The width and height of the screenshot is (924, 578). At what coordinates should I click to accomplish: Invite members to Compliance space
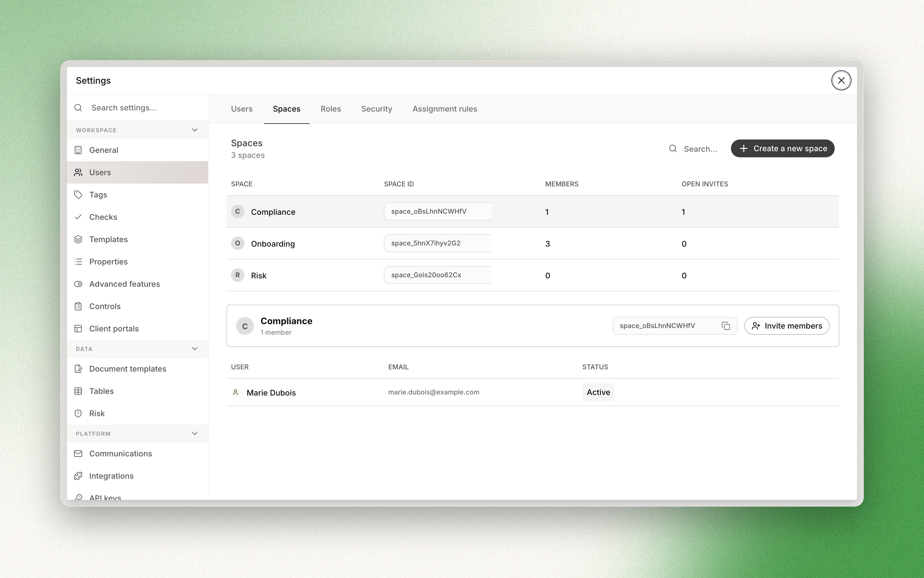[x=787, y=326]
